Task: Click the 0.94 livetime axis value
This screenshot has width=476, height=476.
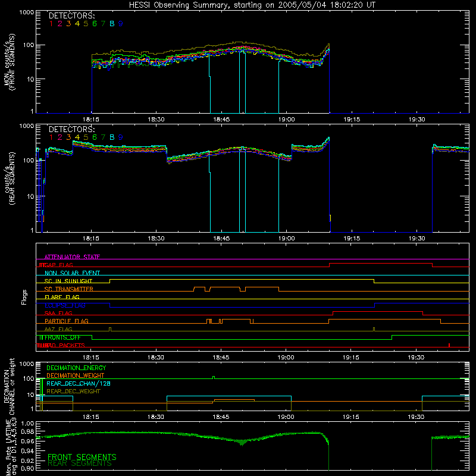Action: pyautogui.click(x=27, y=450)
